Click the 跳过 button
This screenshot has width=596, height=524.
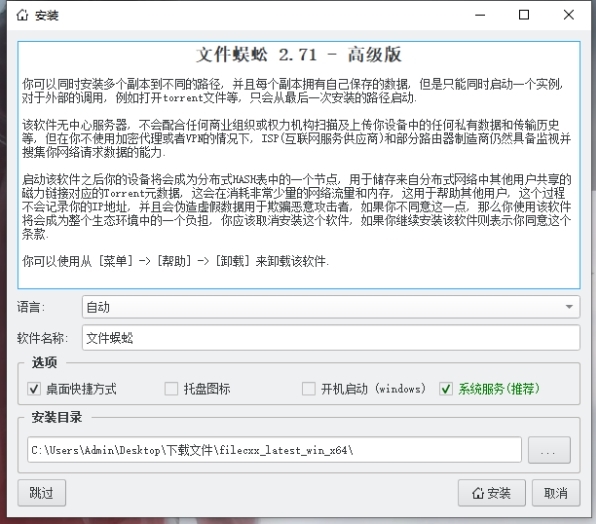[41, 493]
